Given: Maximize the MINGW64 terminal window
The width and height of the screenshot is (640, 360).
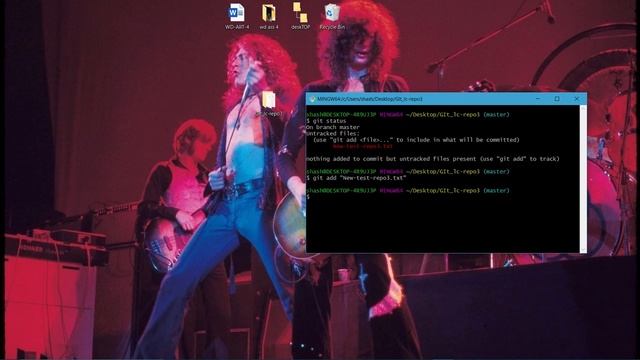Looking at the screenshot, I should point(557,99).
